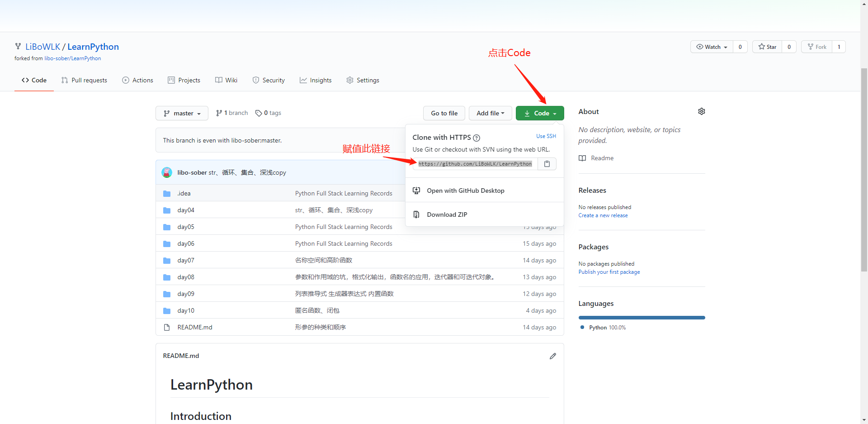Open forked source libo-sober/LearnPython link
This screenshot has height=424, width=868.
point(73,58)
